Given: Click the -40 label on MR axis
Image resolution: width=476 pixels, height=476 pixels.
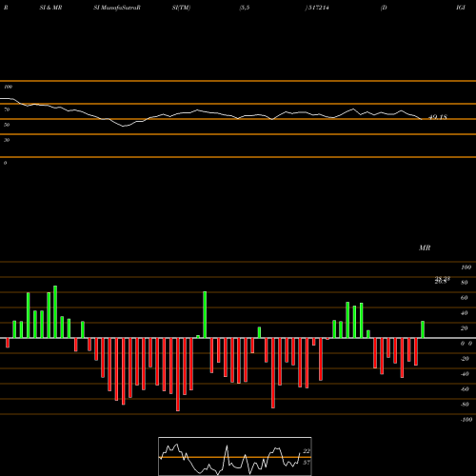Looking at the screenshot, I should point(465,374).
